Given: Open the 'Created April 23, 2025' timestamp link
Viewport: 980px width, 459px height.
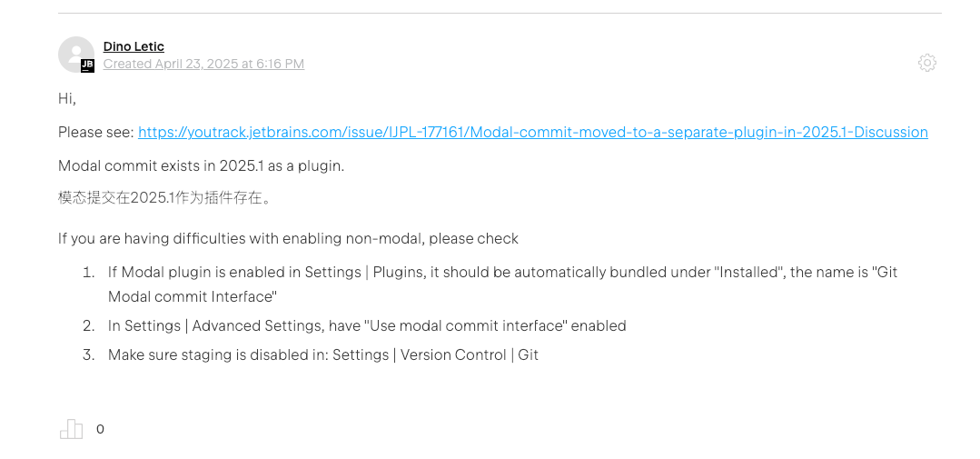Looking at the screenshot, I should click(203, 64).
